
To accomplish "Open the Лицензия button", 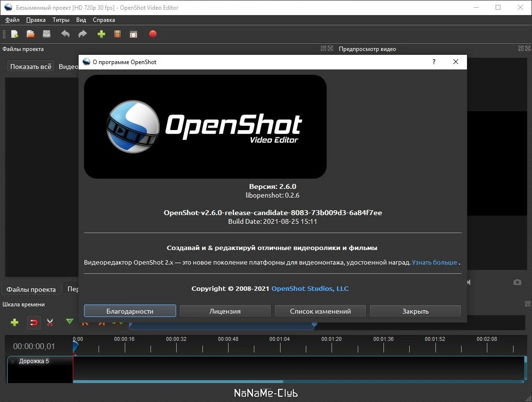I will 225,311.
